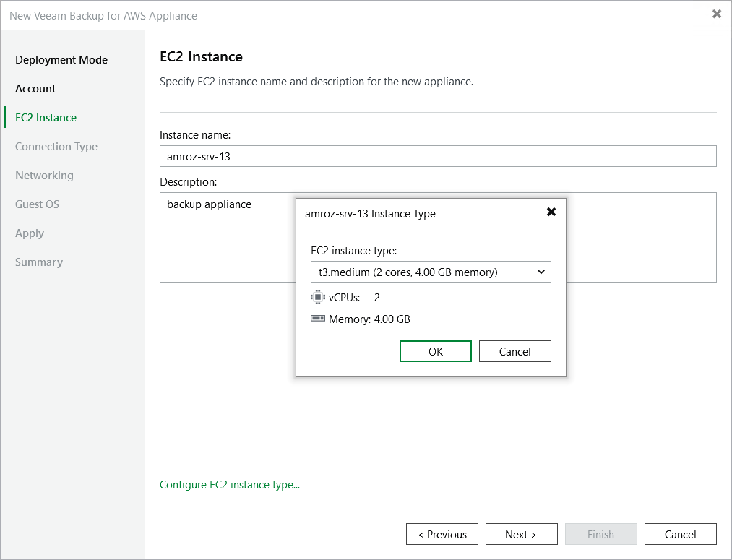Switch to the Deployment Mode step

tap(61, 59)
